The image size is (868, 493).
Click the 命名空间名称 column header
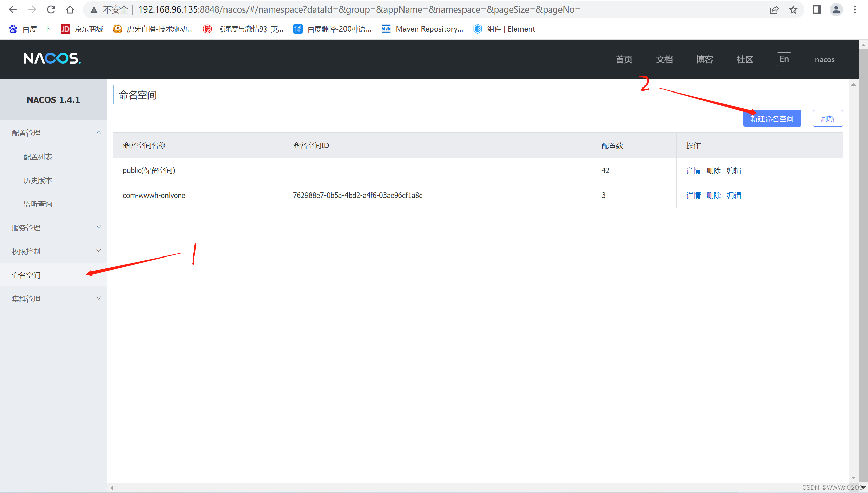coord(198,146)
